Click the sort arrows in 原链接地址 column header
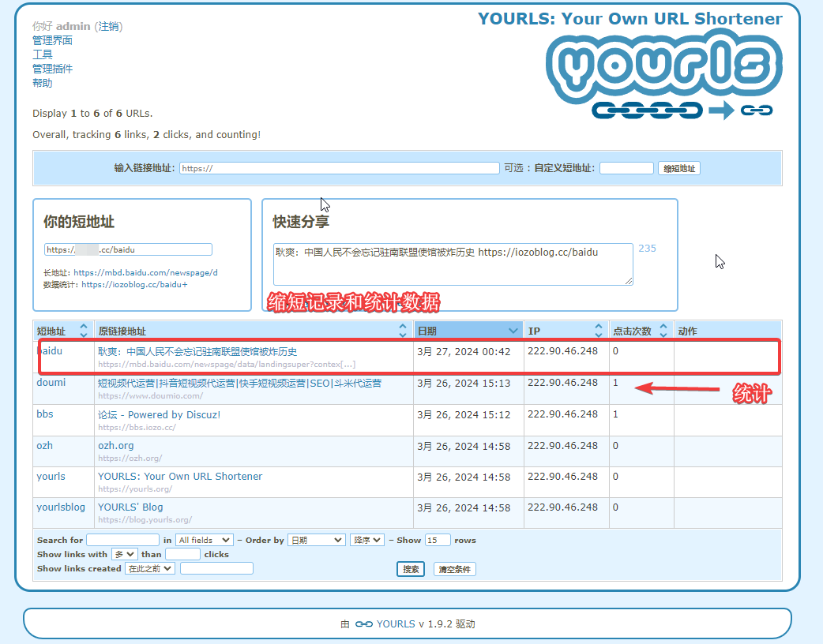The width and height of the screenshot is (823, 644). pos(403,331)
